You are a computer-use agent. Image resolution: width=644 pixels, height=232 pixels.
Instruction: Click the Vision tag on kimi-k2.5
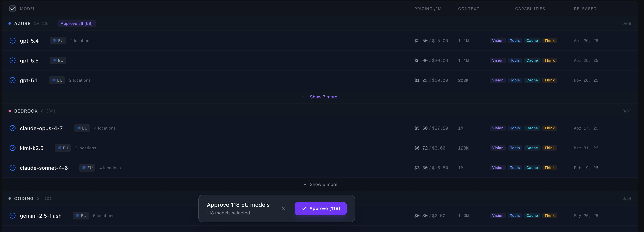[x=498, y=148]
